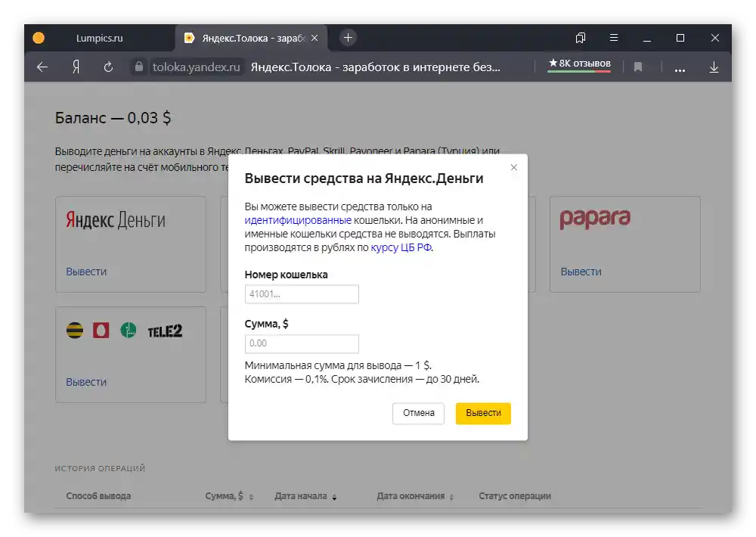
Task: Open the 8K отзывов site reviews badge
Action: pos(580,64)
